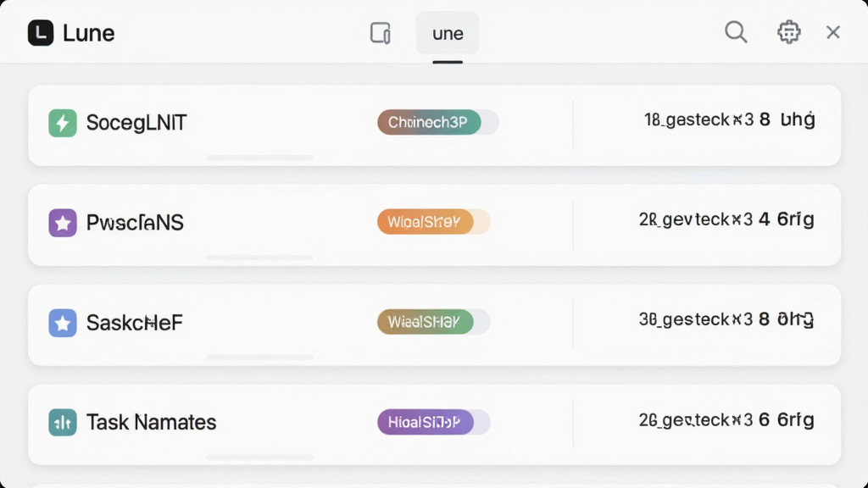Click the purple star icon for PwscfaNS
868x488 pixels.
coord(63,223)
